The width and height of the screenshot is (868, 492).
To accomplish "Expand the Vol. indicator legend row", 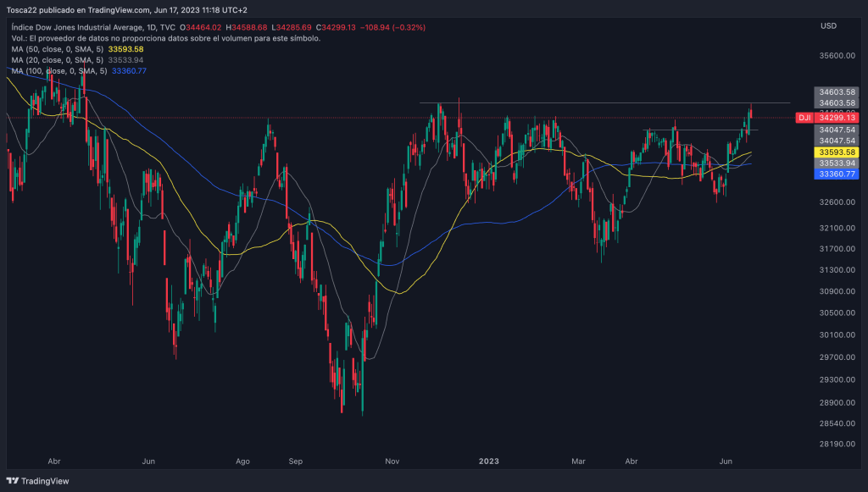I will point(165,38).
